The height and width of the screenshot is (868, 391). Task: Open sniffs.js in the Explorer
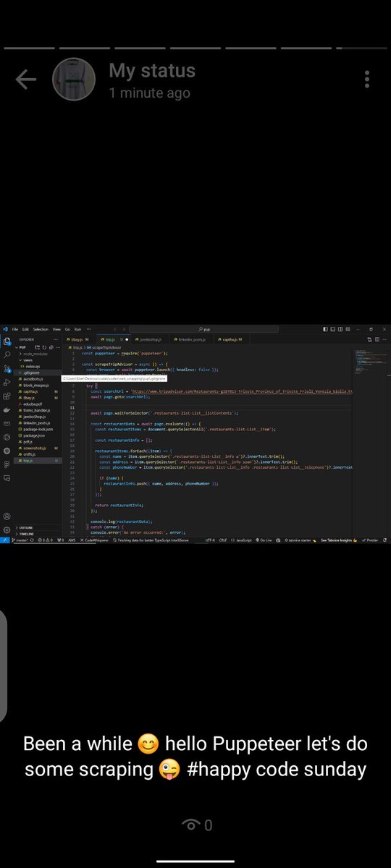tap(29, 454)
